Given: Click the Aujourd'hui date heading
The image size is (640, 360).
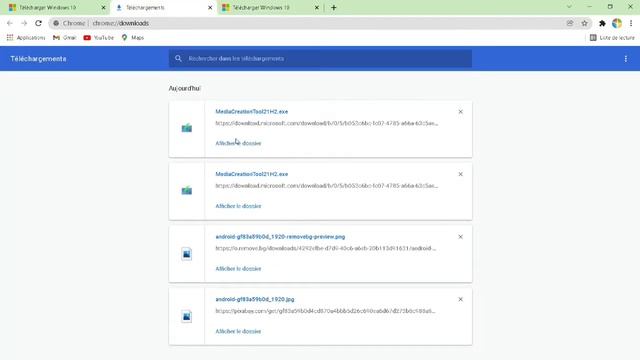Looking at the screenshot, I should [x=184, y=88].
